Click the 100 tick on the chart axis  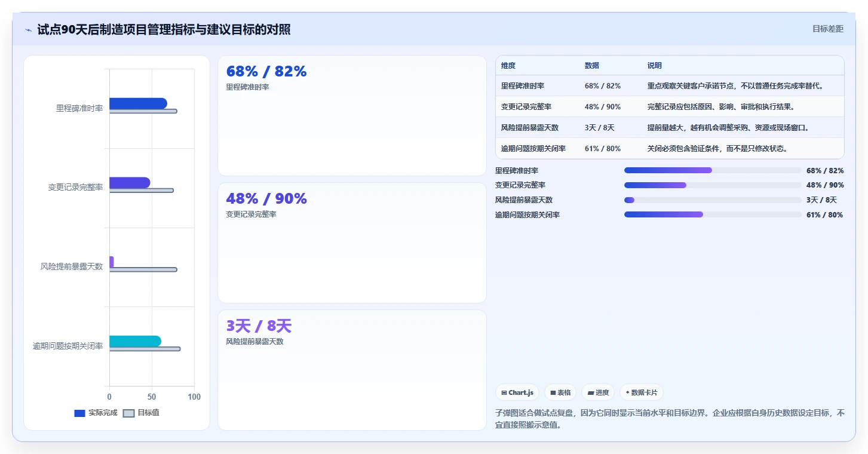[x=194, y=397]
